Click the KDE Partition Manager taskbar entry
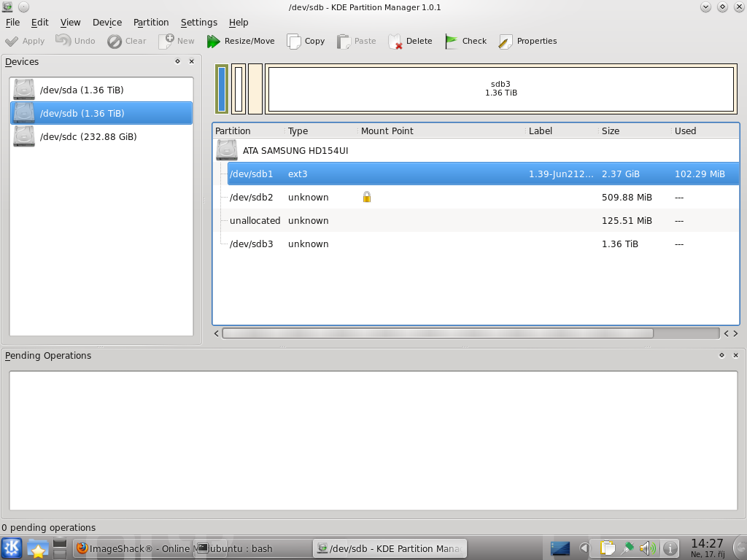Screen dimensions: 747x560 click(390, 548)
